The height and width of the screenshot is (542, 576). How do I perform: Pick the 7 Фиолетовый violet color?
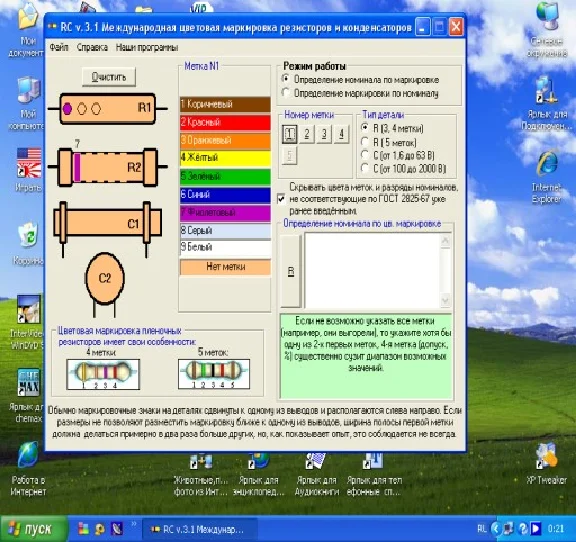click(x=225, y=212)
